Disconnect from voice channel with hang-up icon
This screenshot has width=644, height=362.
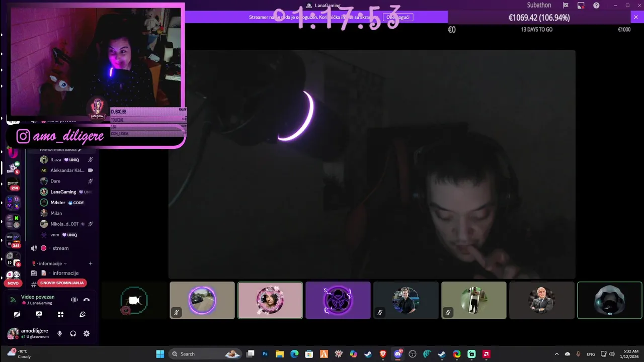click(87, 300)
